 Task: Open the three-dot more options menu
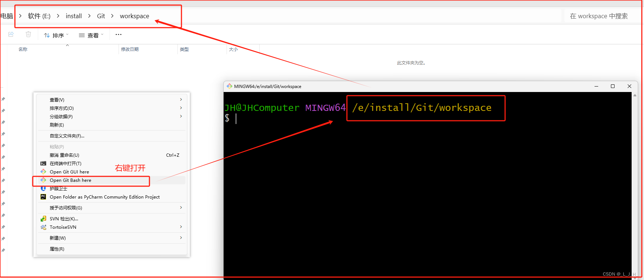point(119,35)
